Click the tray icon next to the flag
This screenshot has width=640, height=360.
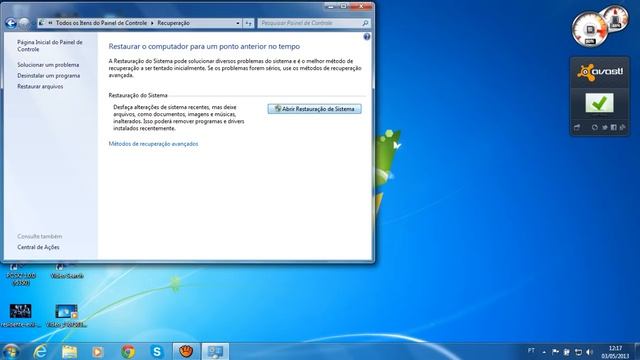(x=567, y=352)
